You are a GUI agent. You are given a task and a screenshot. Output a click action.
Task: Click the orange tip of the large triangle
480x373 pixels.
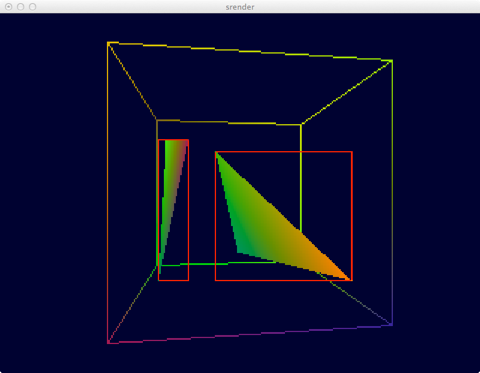click(x=347, y=277)
